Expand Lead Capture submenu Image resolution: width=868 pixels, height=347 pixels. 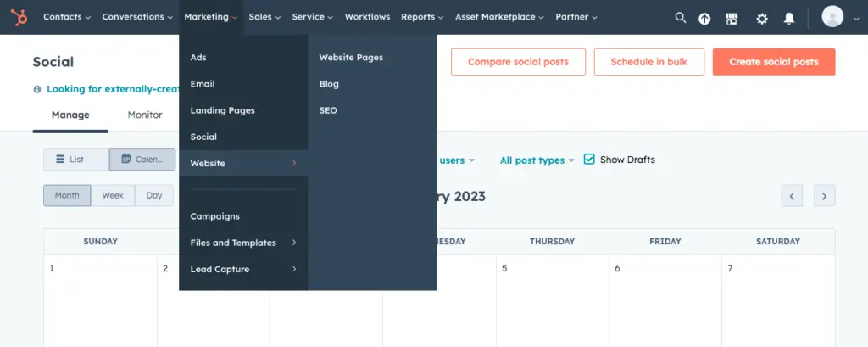[x=243, y=270]
